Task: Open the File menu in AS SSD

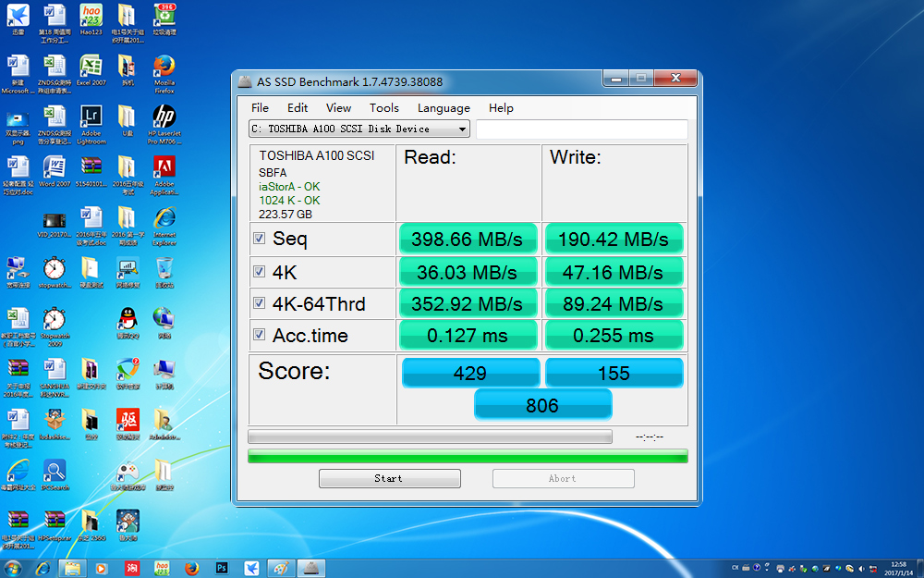Action: coord(261,108)
